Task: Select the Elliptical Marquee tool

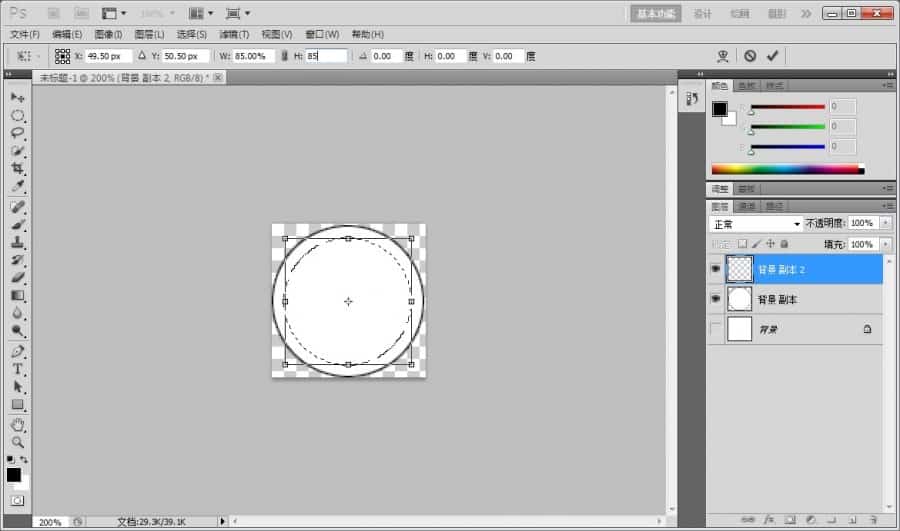Action: [17, 116]
